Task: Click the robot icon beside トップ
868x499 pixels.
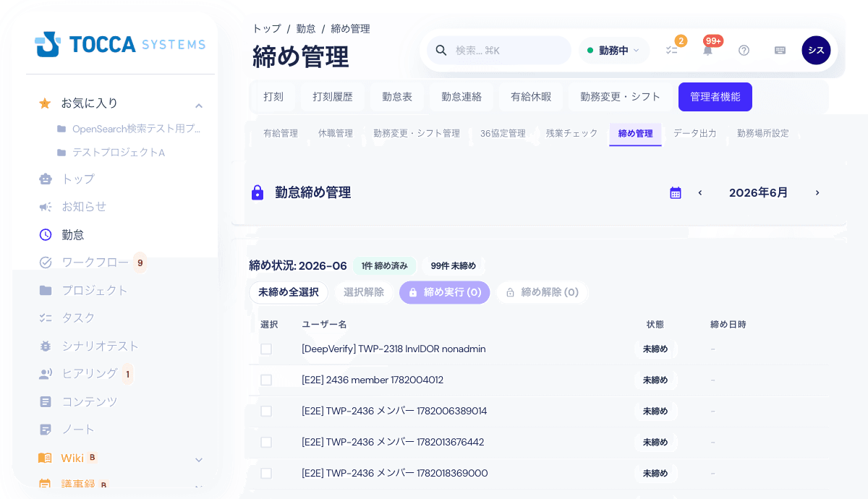Action: 46,179
